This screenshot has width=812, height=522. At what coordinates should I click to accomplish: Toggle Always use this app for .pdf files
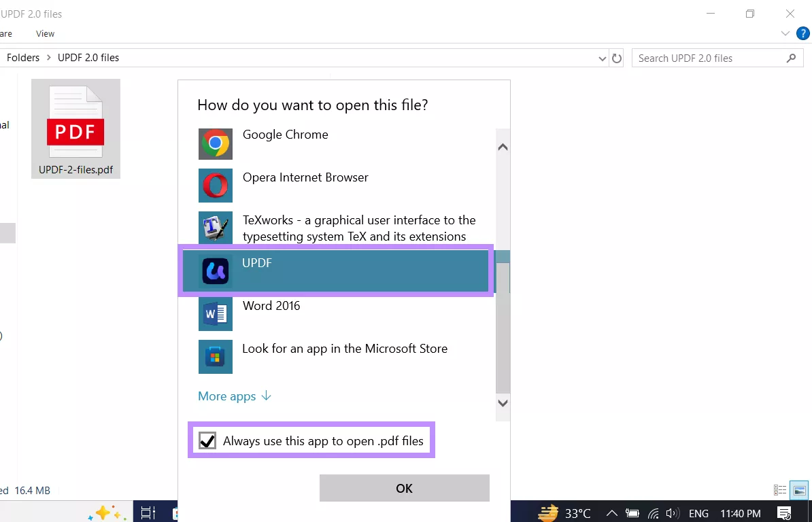click(x=207, y=440)
